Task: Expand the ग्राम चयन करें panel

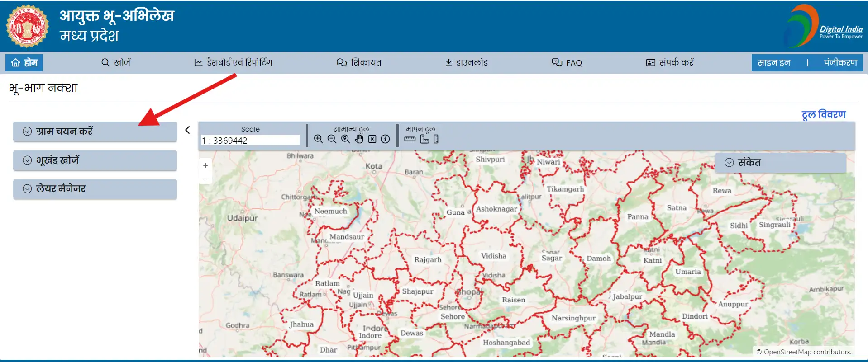Action: (x=95, y=132)
